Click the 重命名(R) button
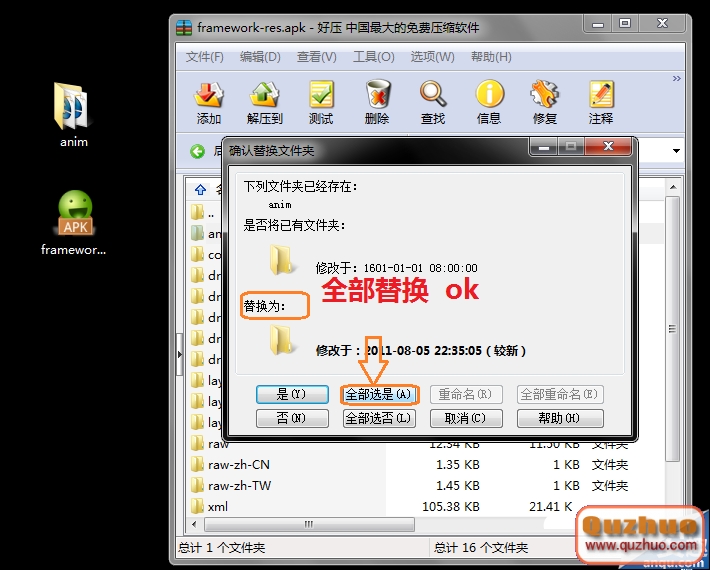Viewport: 710px width, 570px height. 466,394
